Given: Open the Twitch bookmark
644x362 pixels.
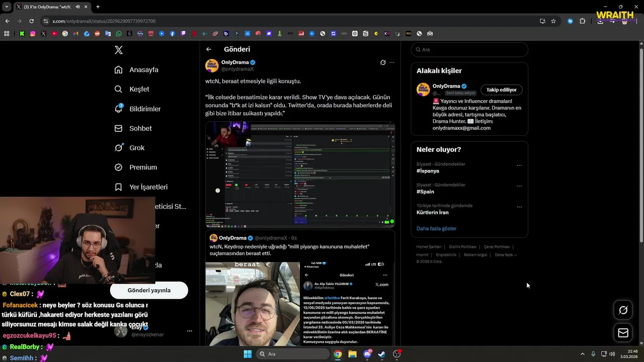Looking at the screenshot, I should (183, 34).
